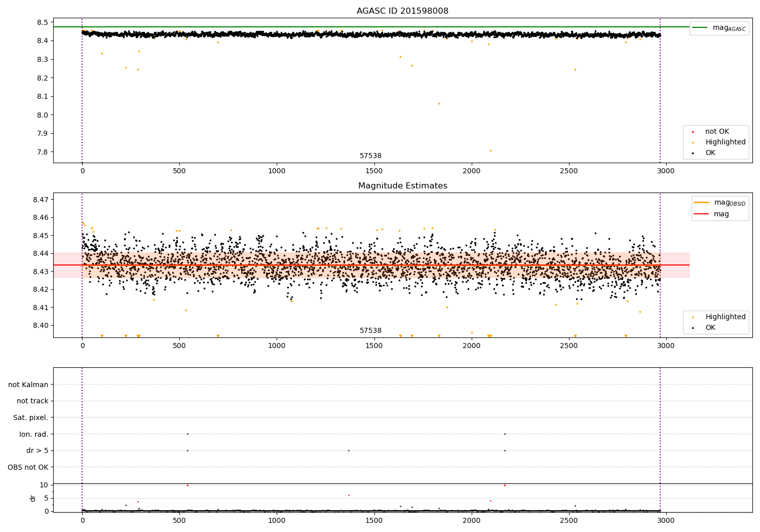Screen dimensions: 760x532
Task: Click 'OK' entry in the top plot legend
Action: (x=710, y=153)
